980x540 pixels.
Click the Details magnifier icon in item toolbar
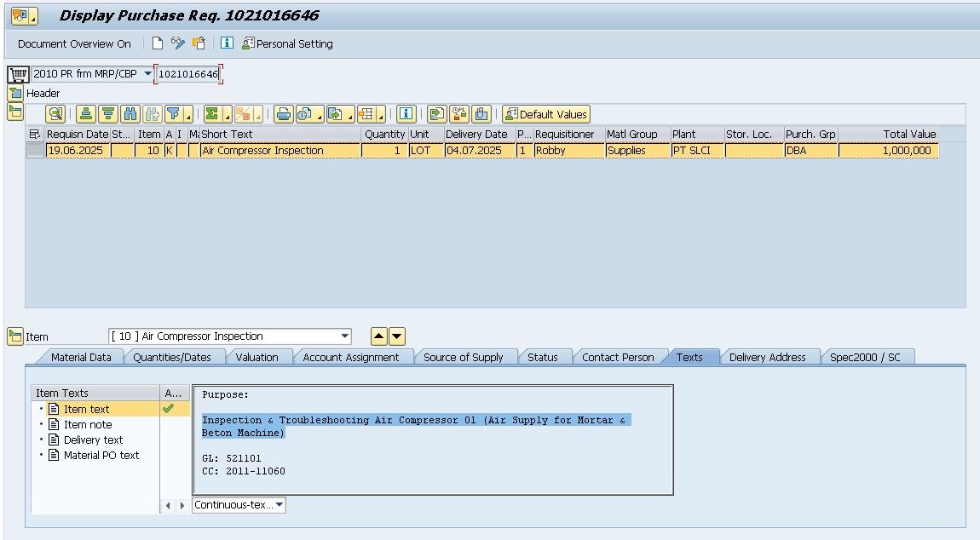coord(55,114)
